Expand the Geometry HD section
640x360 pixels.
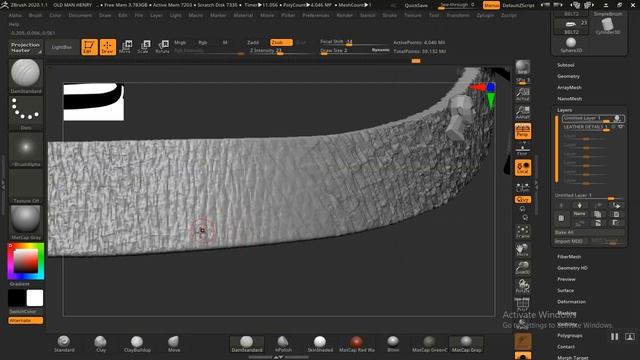(x=572, y=268)
